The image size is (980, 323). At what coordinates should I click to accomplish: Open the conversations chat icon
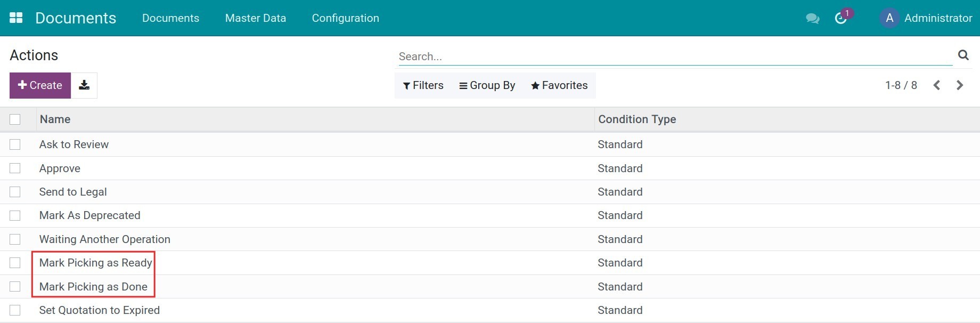point(812,19)
